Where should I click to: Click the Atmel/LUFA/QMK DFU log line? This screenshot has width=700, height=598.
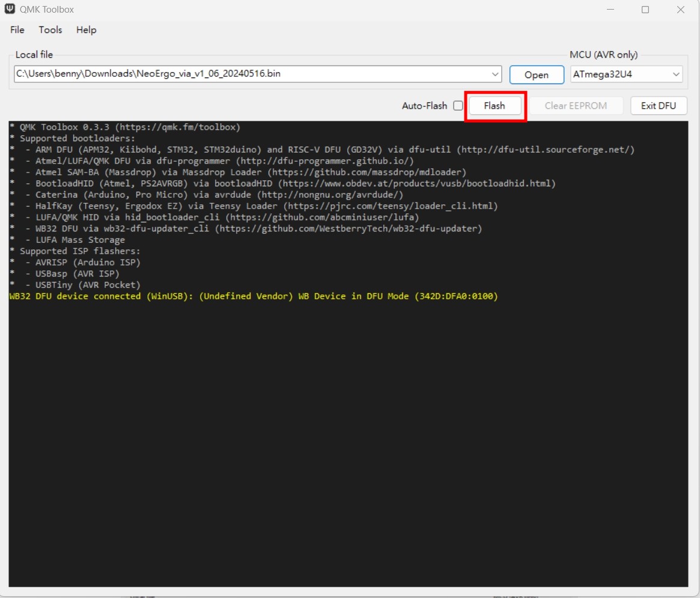coord(212,161)
